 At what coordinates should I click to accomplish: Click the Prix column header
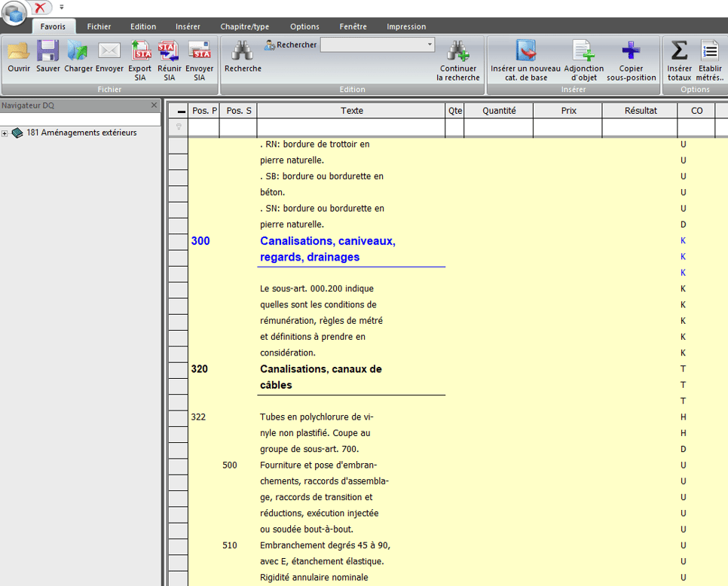pos(568,111)
